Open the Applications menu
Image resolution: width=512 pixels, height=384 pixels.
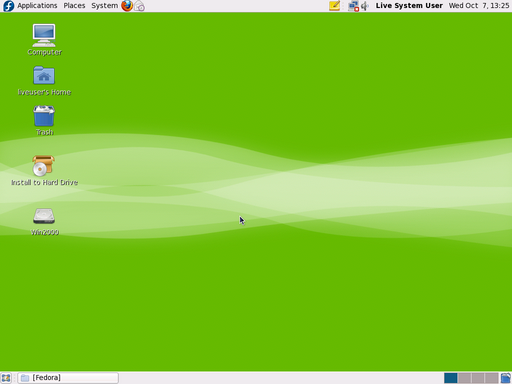pyautogui.click(x=37, y=6)
